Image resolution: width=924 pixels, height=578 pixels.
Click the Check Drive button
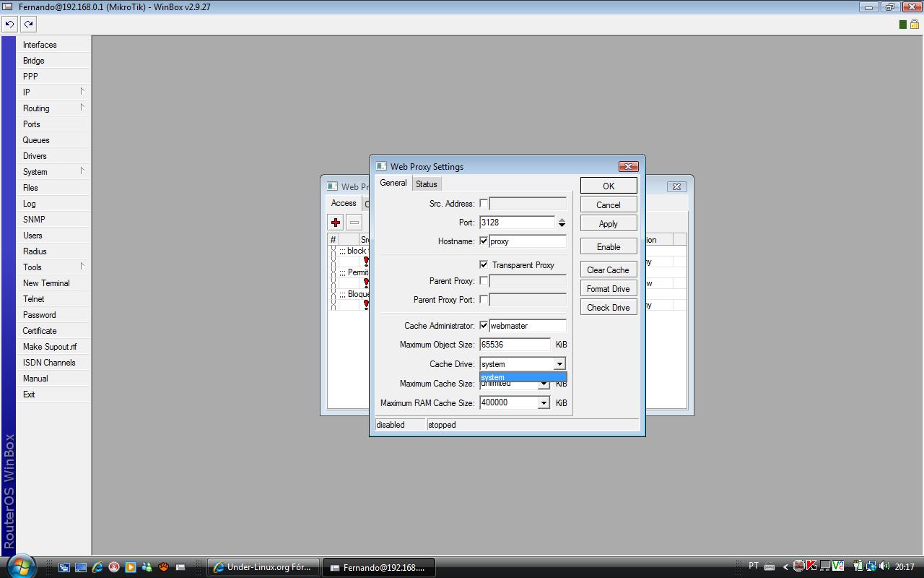pyautogui.click(x=609, y=307)
